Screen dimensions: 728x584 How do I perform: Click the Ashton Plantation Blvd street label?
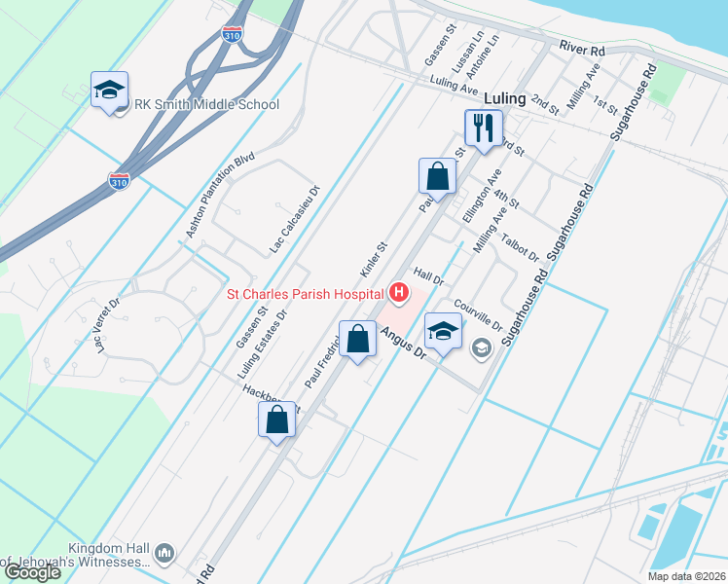coord(220,195)
